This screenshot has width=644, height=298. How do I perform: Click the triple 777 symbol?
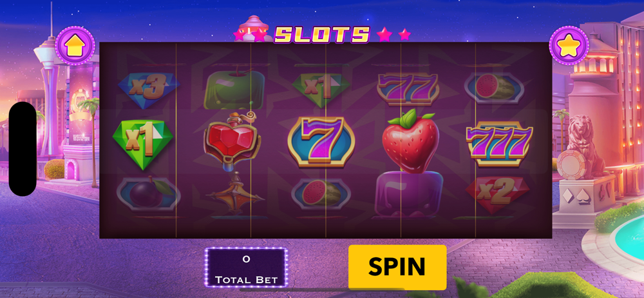pos(500,144)
